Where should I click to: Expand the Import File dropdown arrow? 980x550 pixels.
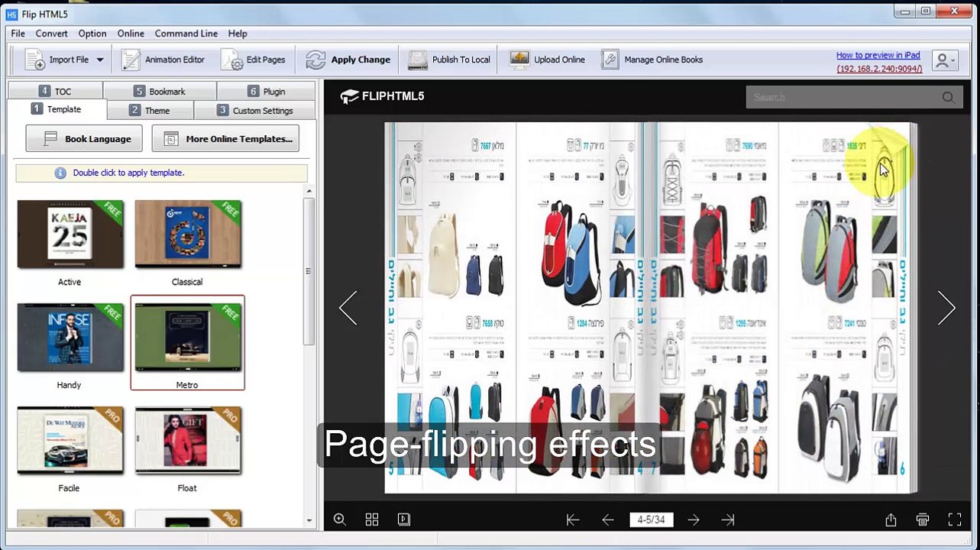coord(99,60)
